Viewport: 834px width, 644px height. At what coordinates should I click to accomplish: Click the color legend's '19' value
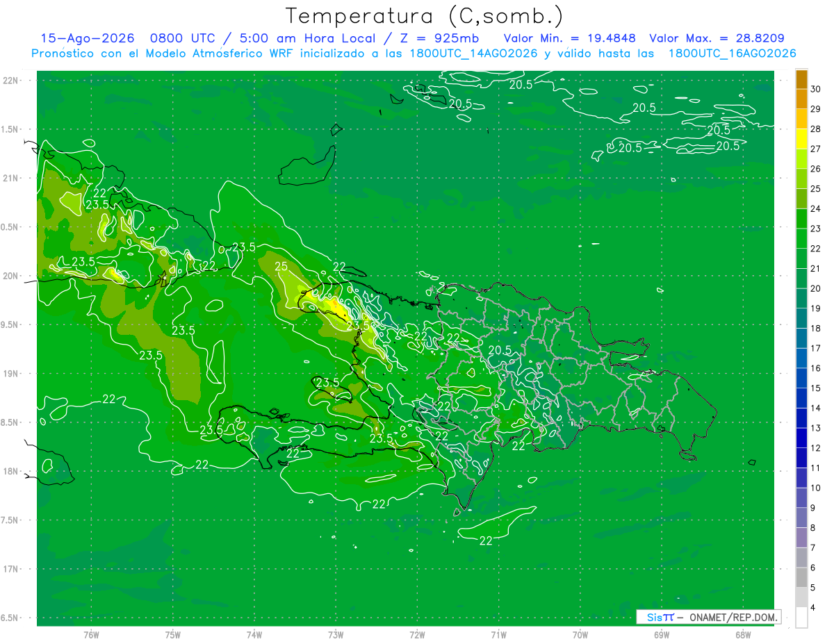click(x=816, y=308)
